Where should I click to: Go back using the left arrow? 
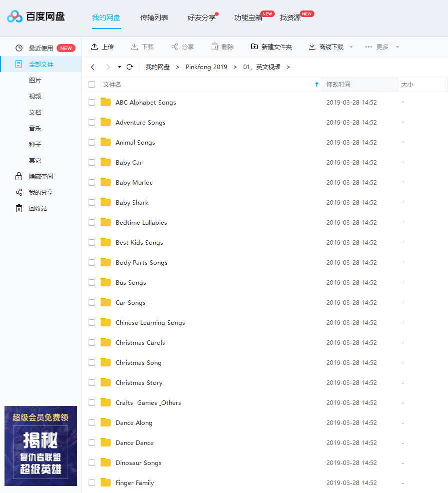click(x=93, y=67)
